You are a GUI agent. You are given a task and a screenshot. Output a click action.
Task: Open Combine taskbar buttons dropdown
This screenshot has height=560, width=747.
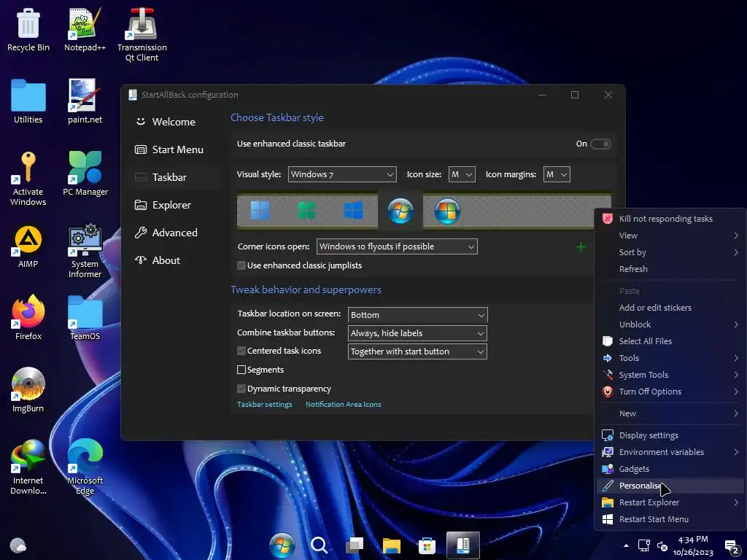pyautogui.click(x=417, y=333)
